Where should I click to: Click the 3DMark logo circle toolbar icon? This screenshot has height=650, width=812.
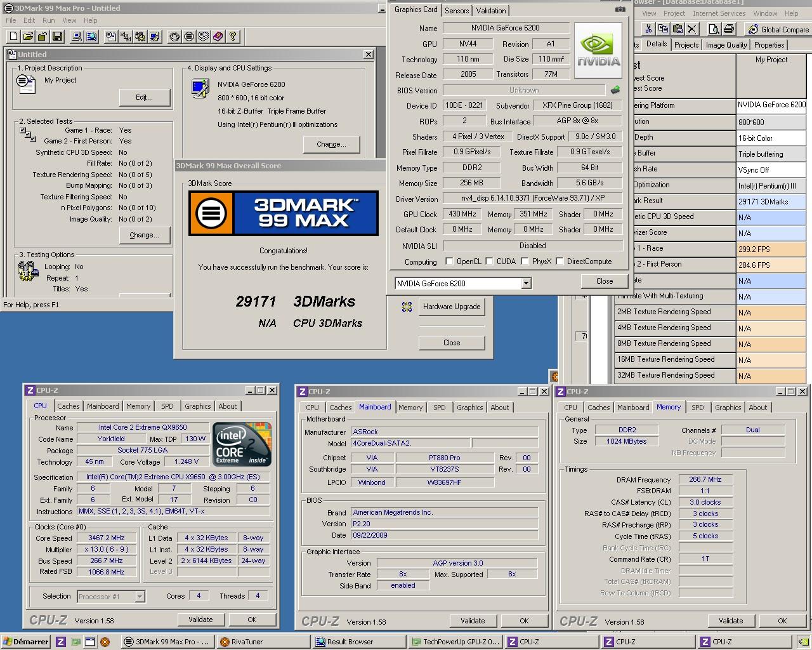(x=189, y=37)
